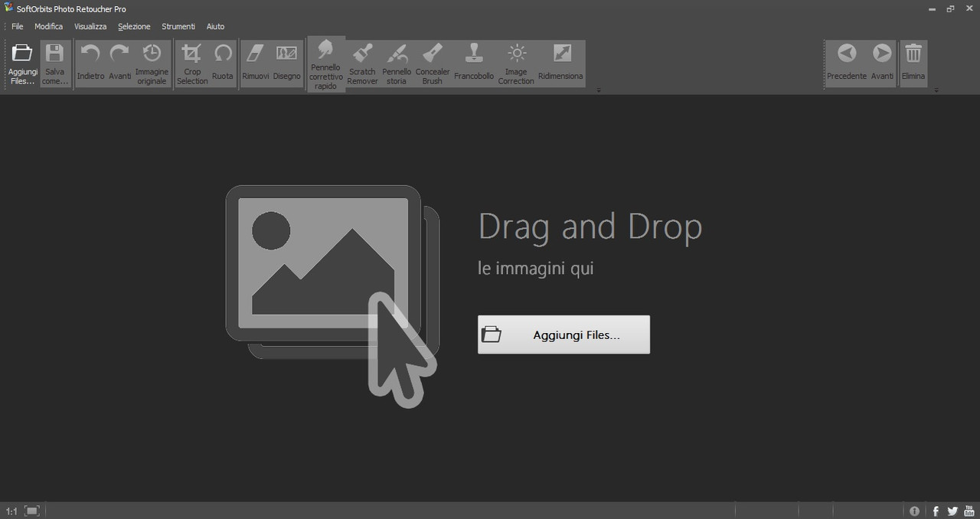
Task: Click the Salva come floppy disk icon
Action: coord(54,64)
